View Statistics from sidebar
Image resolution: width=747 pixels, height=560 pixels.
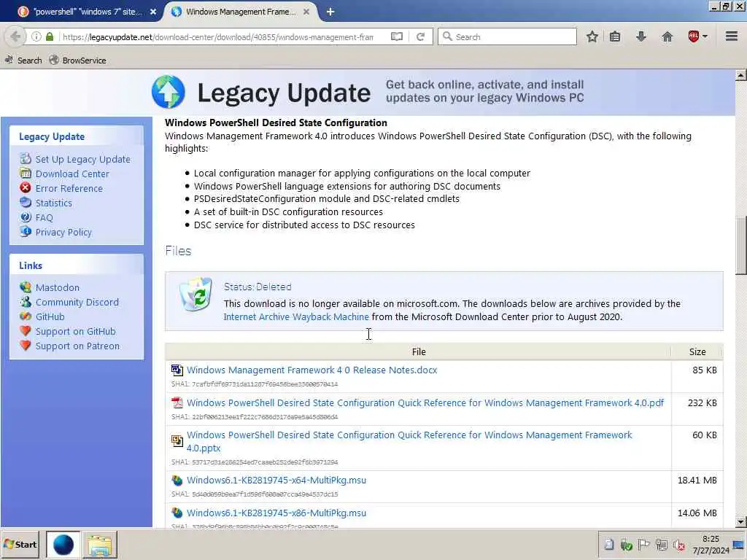54,203
